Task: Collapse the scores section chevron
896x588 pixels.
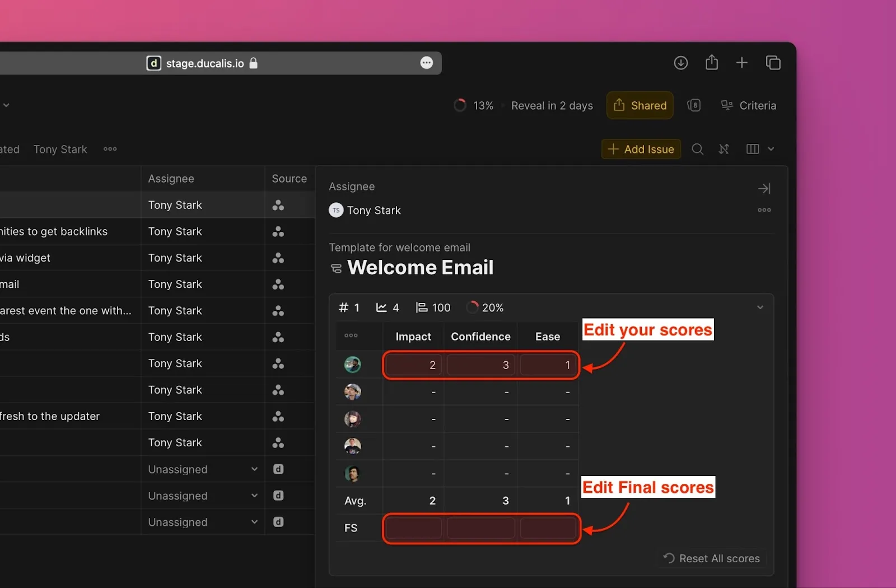Action: pyautogui.click(x=760, y=307)
